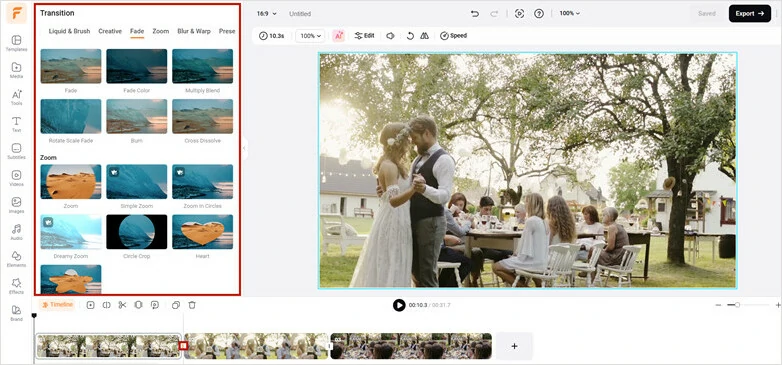Apply the Heart transition thumbnail
Screen dimensions: 782x365
(202, 232)
